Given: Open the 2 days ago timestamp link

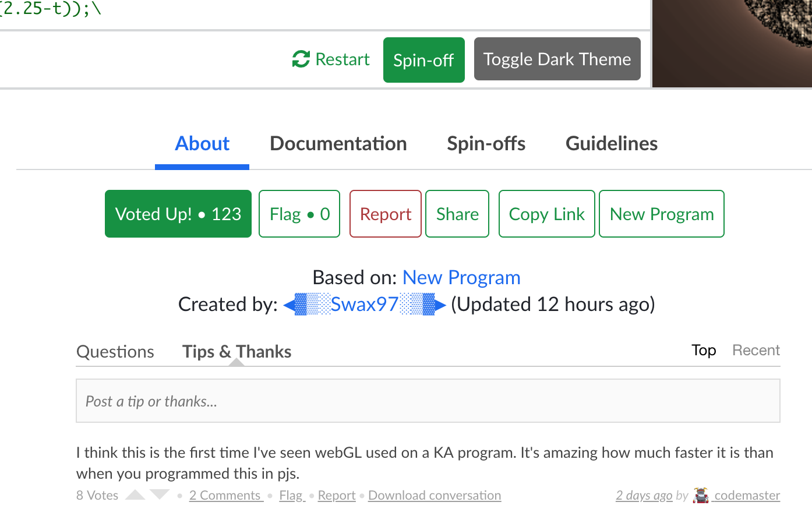Looking at the screenshot, I should [644, 495].
